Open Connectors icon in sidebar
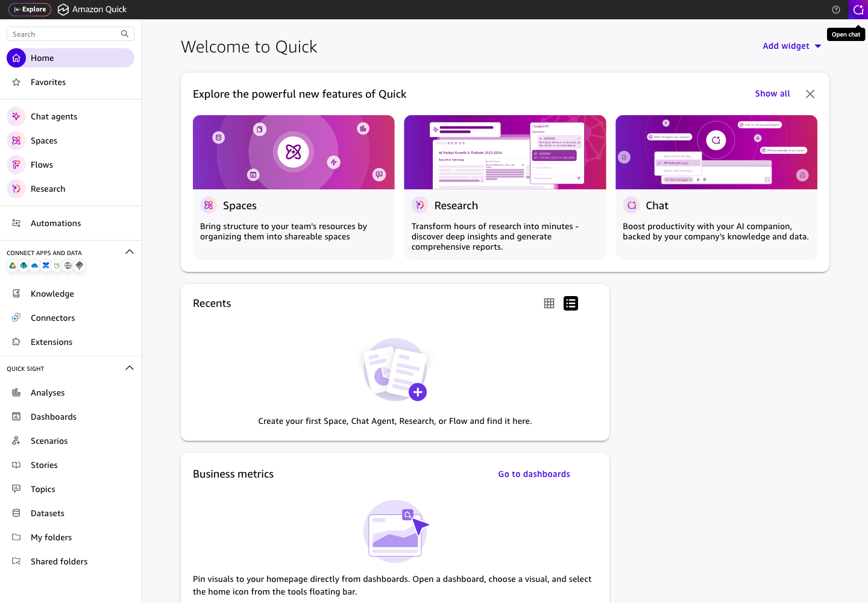868x603 pixels. pyautogui.click(x=16, y=318)
